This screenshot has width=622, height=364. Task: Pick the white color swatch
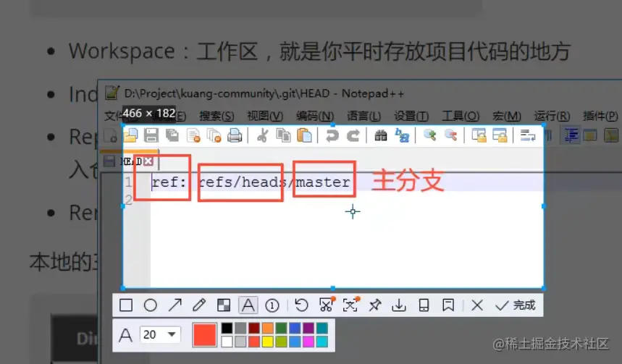[227, 342]
